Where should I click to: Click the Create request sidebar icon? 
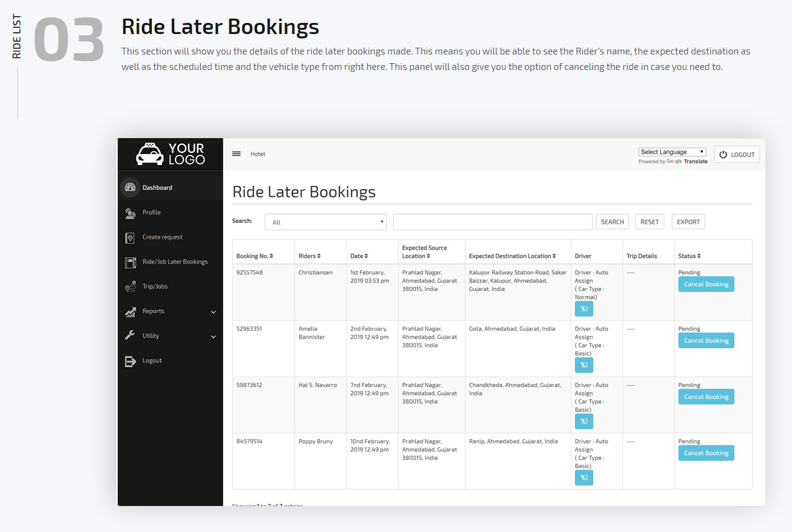point(130,237)
